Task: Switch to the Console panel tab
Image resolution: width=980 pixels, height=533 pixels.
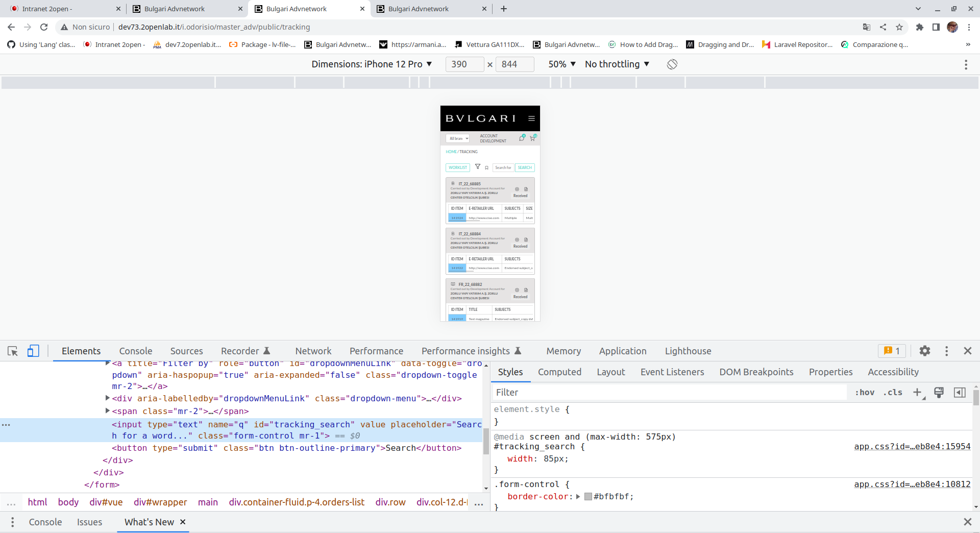Action: pos(136,351)
